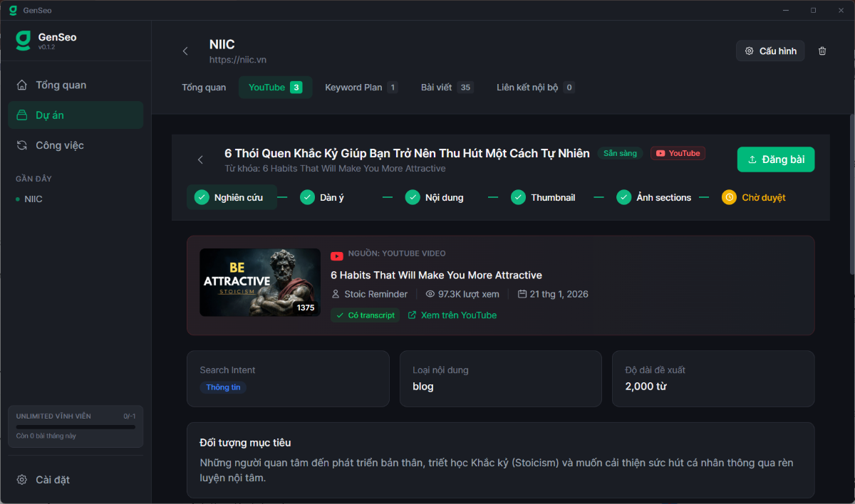Toggle the Nghiên cứu completed step
The width and height of the screenshot is (855, 504).
201,197
